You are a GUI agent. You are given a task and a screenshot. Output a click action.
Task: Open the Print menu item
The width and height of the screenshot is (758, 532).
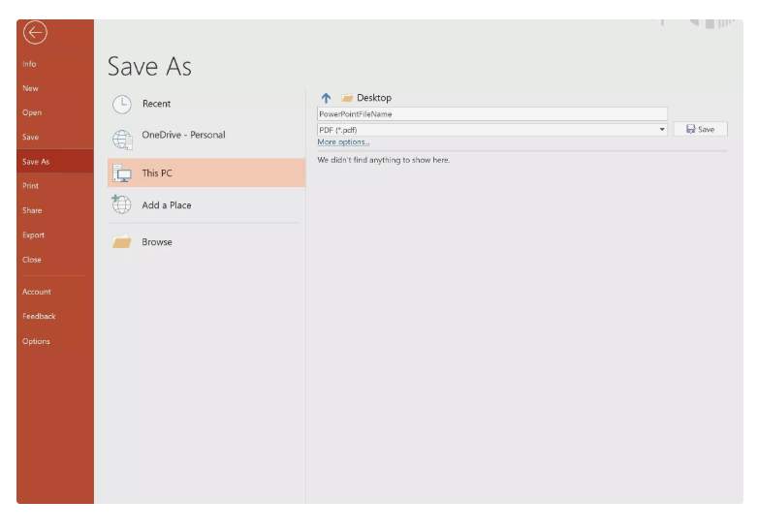(31, 186)
